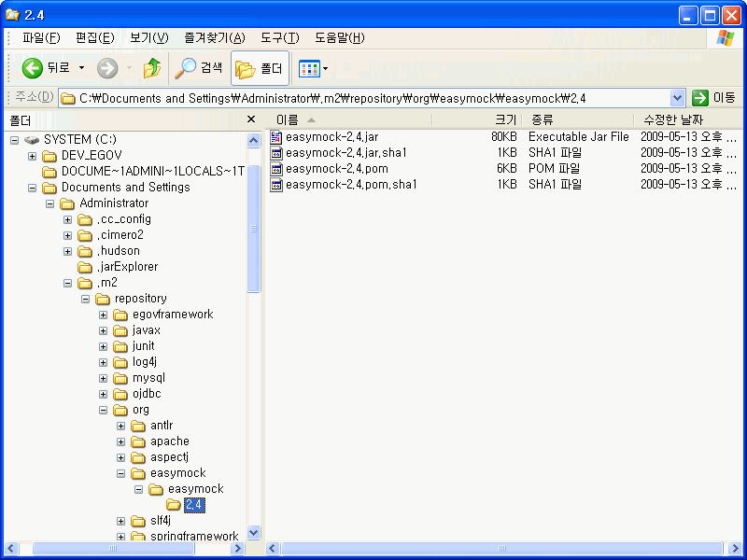Click the green 이동 (Go) arrow icon

(699, 96)
